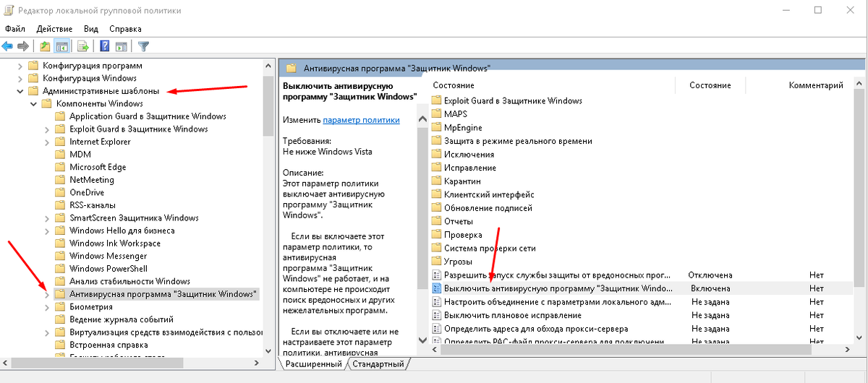Expand SmartScreen Защитника Windows node
This screenshot has width=868, height=383.
[47, 218]
